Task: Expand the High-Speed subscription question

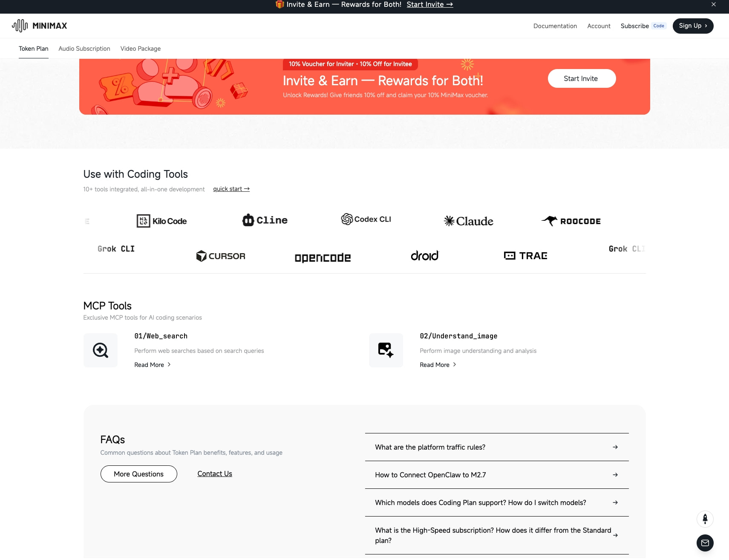Action: pyautogui.click(x=497, y=535)
